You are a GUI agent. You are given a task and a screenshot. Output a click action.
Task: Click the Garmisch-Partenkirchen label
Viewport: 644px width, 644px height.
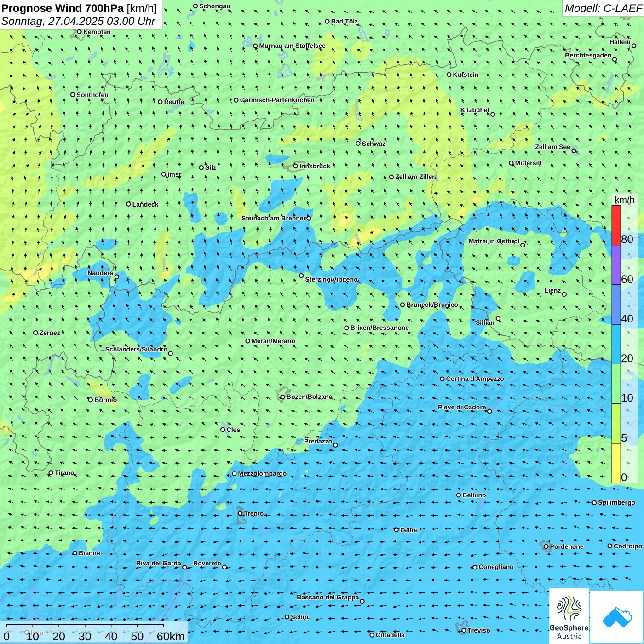(277, 100)
